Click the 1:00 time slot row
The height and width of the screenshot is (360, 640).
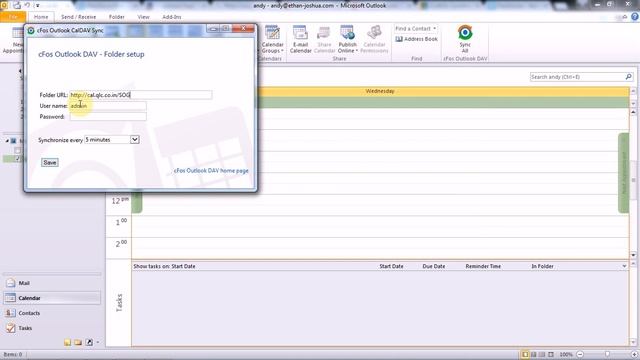pos(380,226)
